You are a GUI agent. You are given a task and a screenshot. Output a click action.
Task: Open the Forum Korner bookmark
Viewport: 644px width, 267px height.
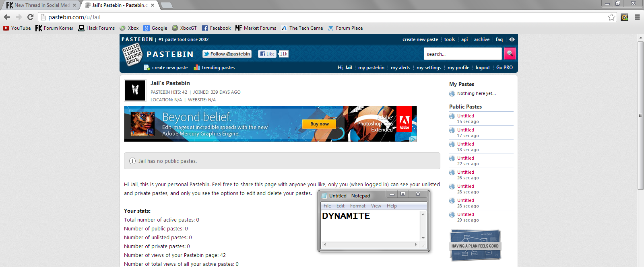point(54,28)
